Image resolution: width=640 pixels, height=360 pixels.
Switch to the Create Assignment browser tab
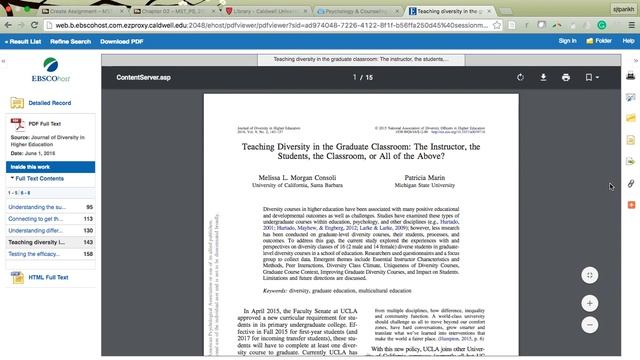tap(82, 11)
